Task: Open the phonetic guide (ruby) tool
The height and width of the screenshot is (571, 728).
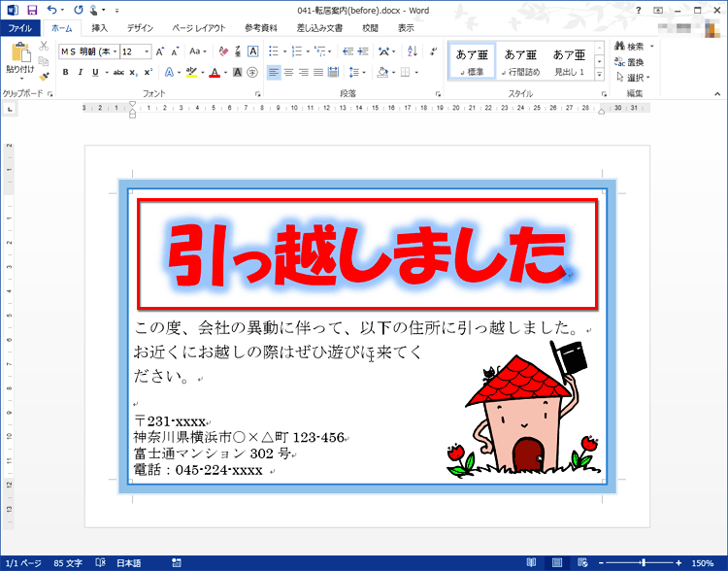Action: click(238, 51)
